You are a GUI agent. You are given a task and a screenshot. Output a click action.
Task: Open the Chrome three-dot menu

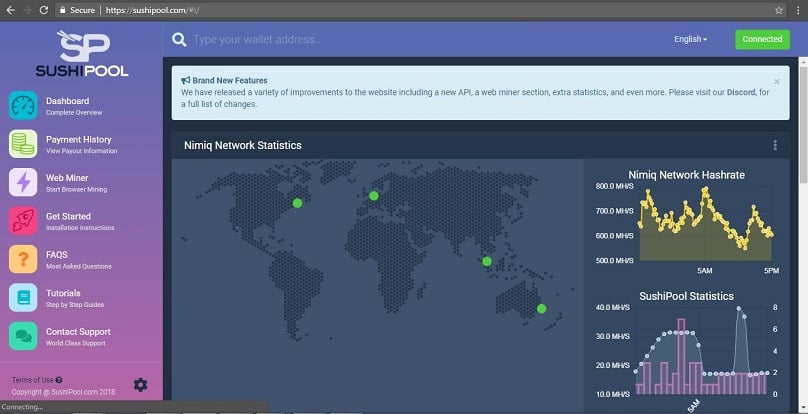798,10
